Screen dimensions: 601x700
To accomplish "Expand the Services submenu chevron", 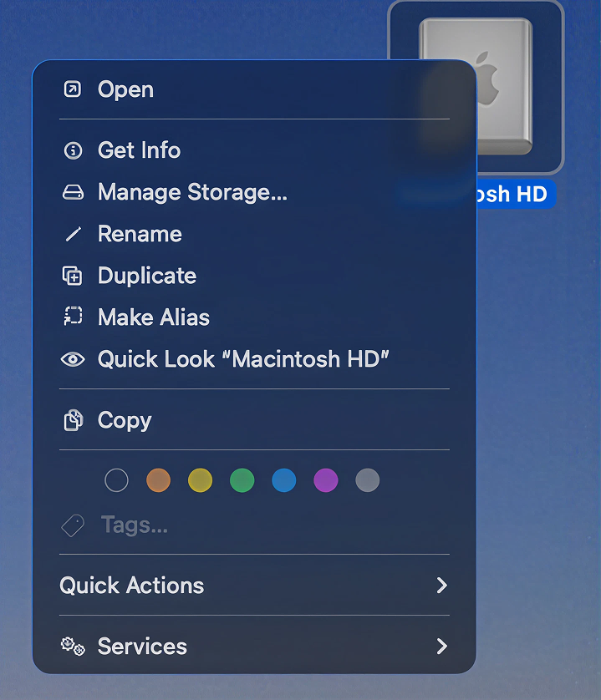I will [442, 646].
